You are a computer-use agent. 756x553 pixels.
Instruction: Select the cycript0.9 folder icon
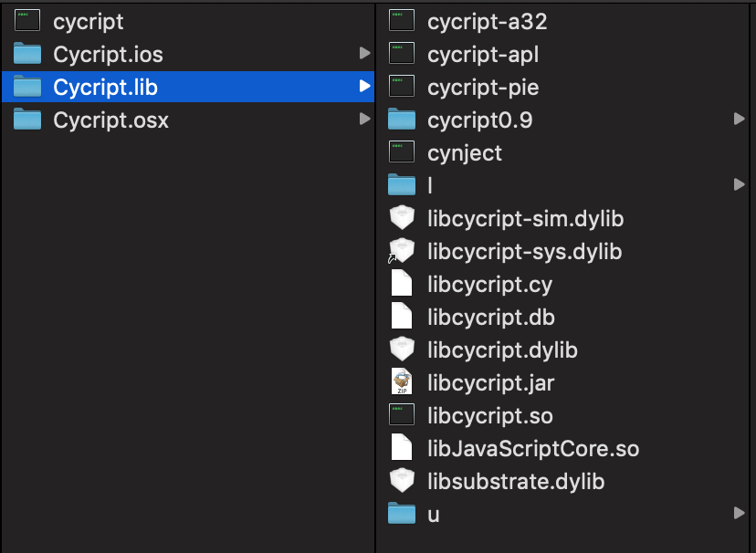402,119
